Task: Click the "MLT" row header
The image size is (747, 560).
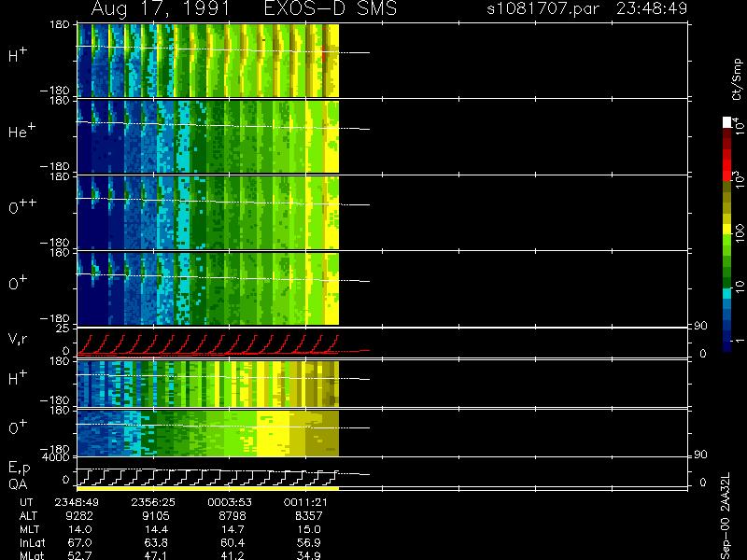Action: (x=29, y=529)
